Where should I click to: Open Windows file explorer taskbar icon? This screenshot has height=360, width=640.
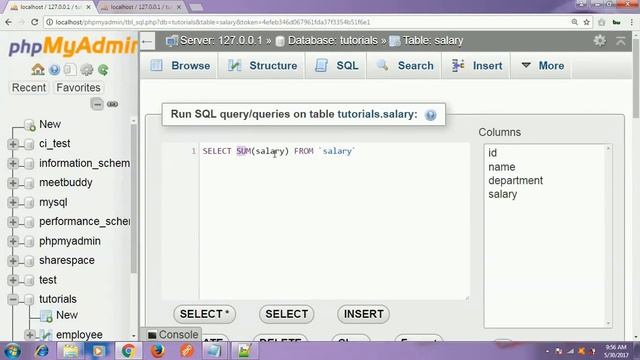click(x=70, y=351)
